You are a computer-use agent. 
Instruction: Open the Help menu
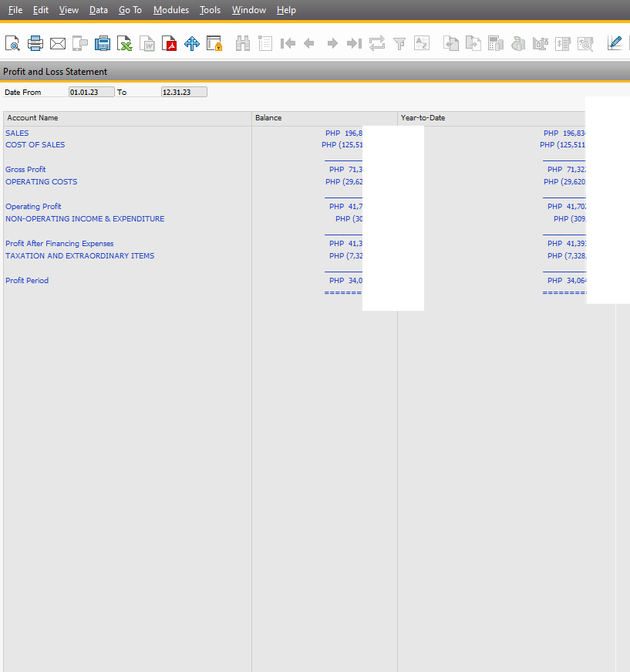click(286, 10)
